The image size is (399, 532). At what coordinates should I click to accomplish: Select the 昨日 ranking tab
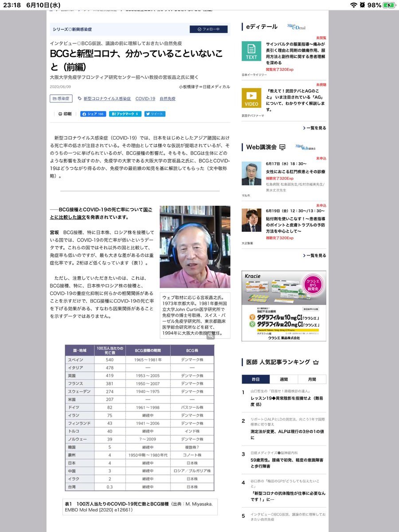256,379
